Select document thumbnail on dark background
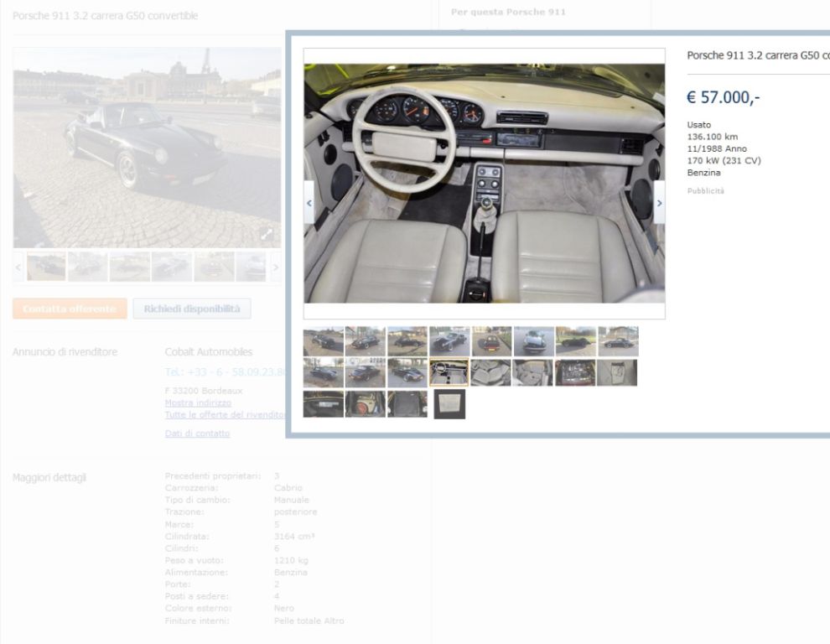The image size is (830, 644). click(x=449, y=404)
